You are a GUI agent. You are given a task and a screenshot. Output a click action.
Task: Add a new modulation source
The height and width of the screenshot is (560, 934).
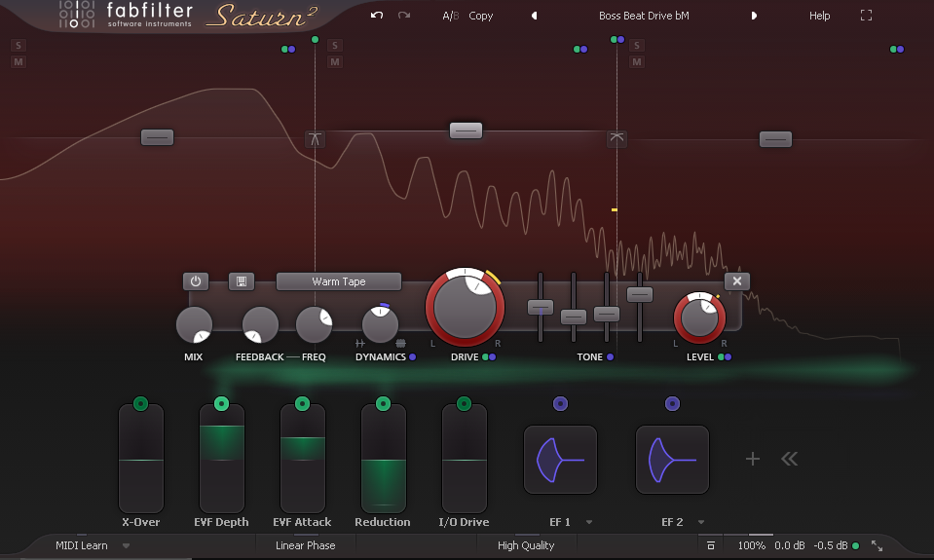point(753,459)
